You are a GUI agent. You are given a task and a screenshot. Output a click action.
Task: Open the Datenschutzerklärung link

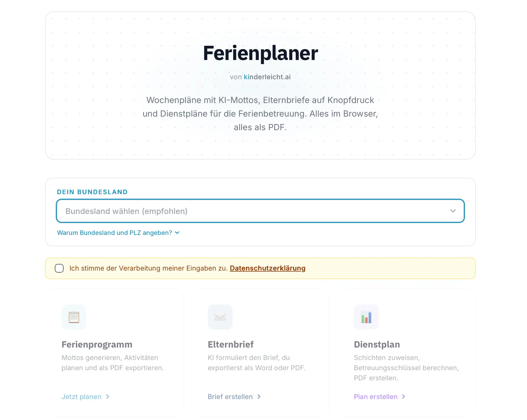267,268
